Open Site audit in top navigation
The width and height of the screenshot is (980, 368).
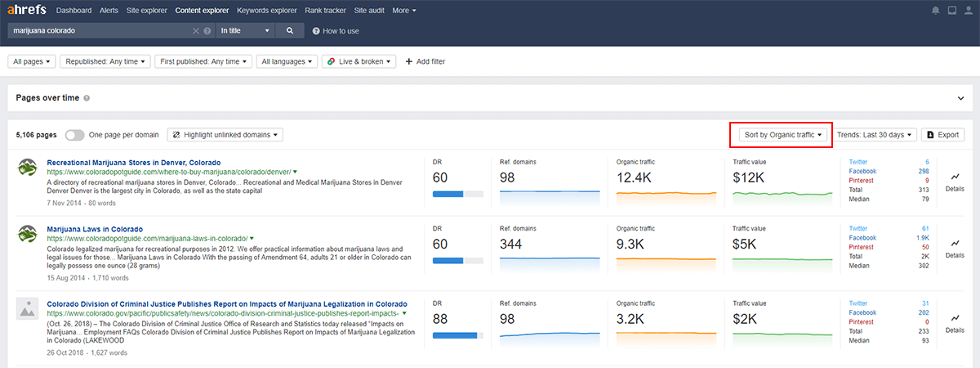tap(370, 11)
